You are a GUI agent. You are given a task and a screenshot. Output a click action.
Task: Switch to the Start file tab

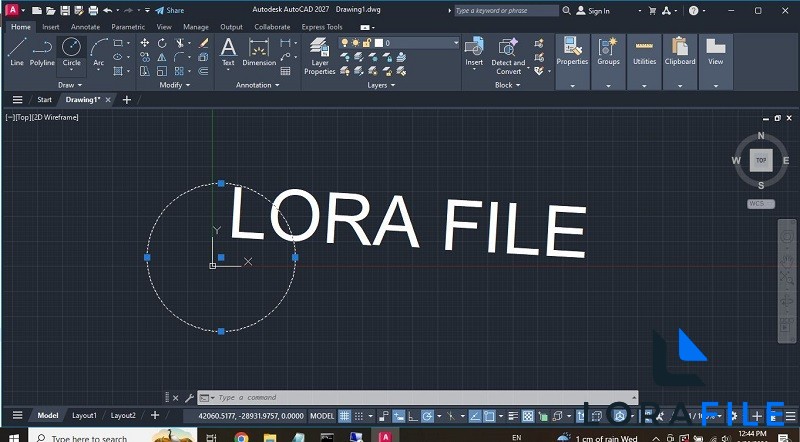[x=44, y=100]
